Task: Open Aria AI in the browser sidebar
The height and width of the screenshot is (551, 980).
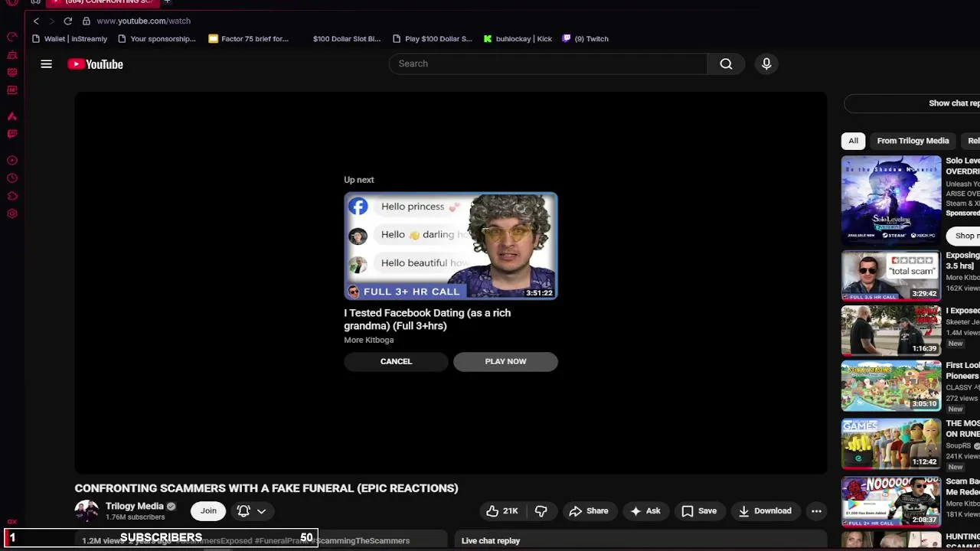Action: coord(12,116)
